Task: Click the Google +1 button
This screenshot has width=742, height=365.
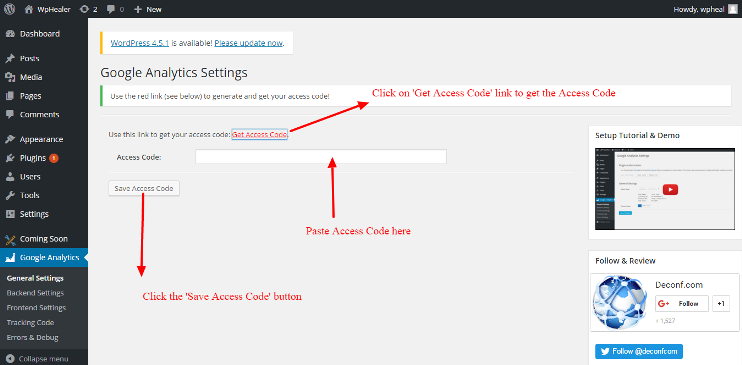Action: tap(721, 303)
